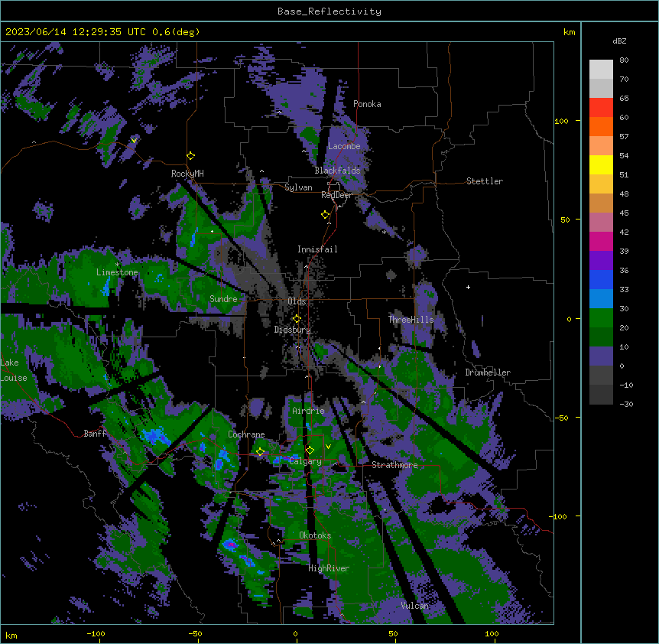Click the purple swatch for 36–39 dBZ

tap(601, 261)
